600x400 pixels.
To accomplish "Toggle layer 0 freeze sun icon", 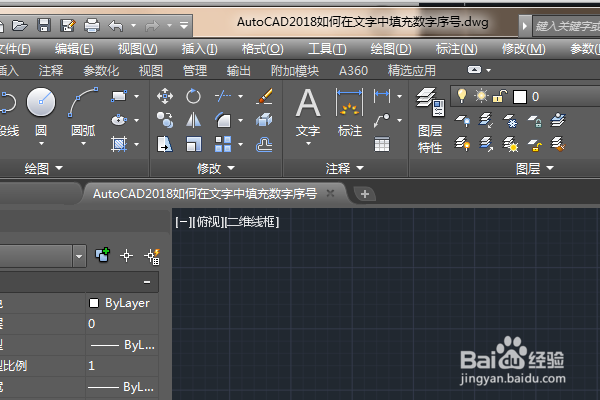I will click(x=481, y=96).
